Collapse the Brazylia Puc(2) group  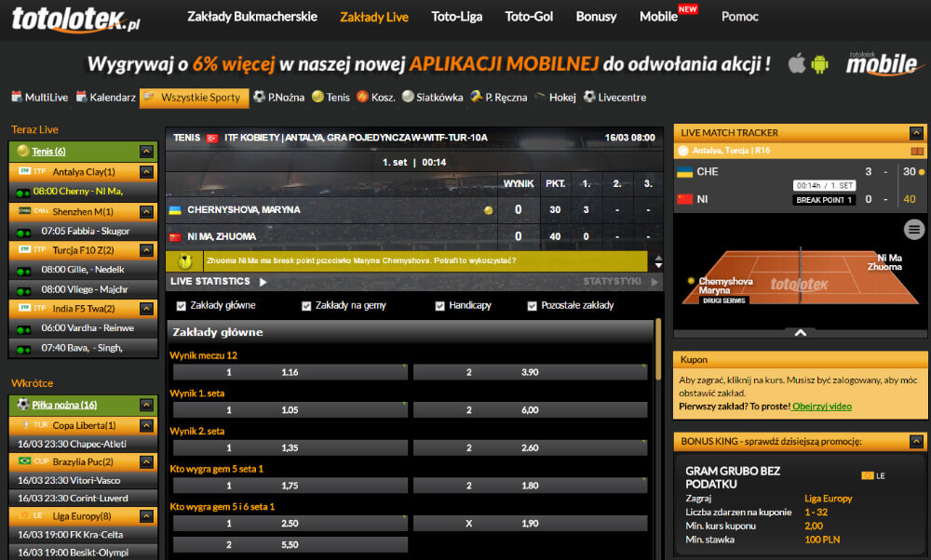(x=146, y=461)
